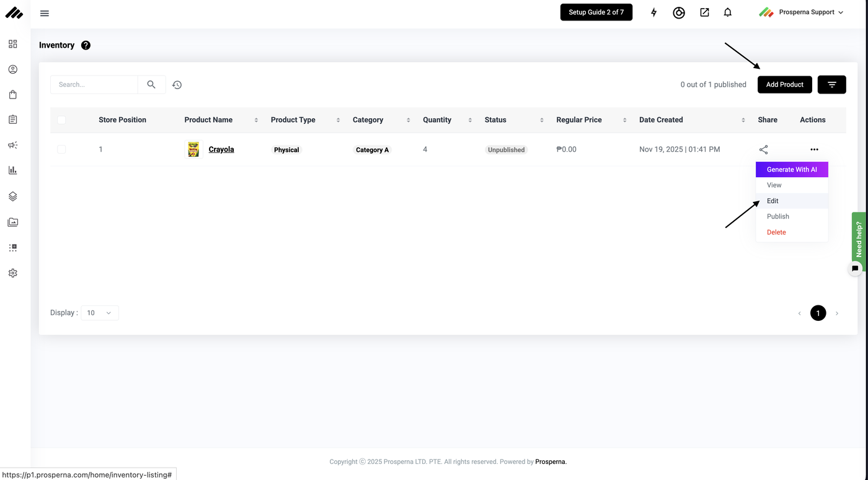Expand the Prosperna Support account menu
This screenshot has height=480, width=868.
[801, 12]
